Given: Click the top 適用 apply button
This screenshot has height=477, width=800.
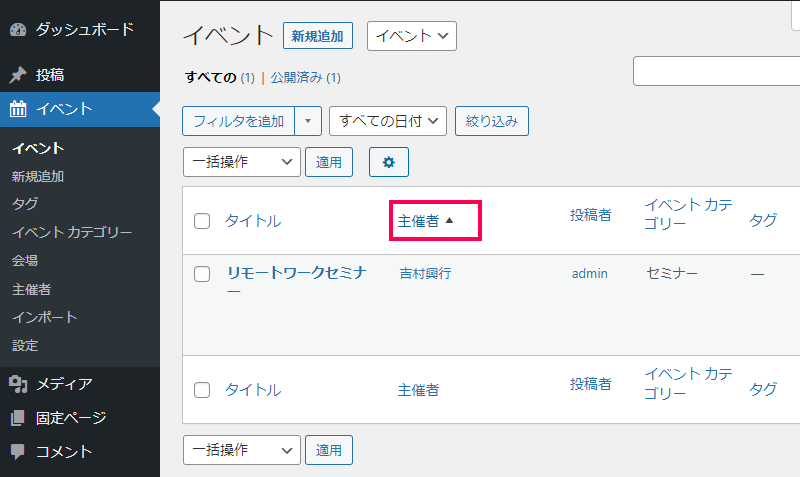Looking at the screenshot, I should 329,162.
